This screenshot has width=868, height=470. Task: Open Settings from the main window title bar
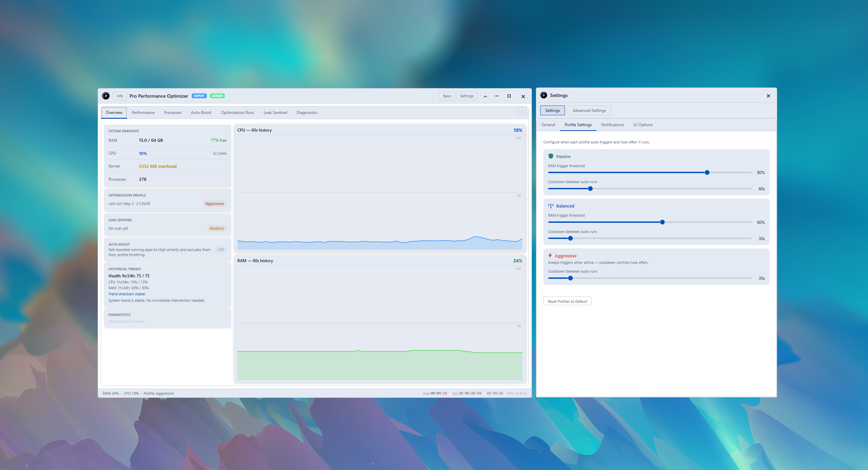467,96
